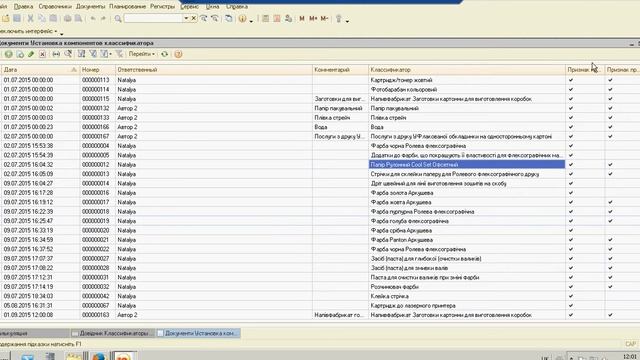Open the Документы menu
The width and height of the screenshot is (640, 360).
click(x=91, y=7)
